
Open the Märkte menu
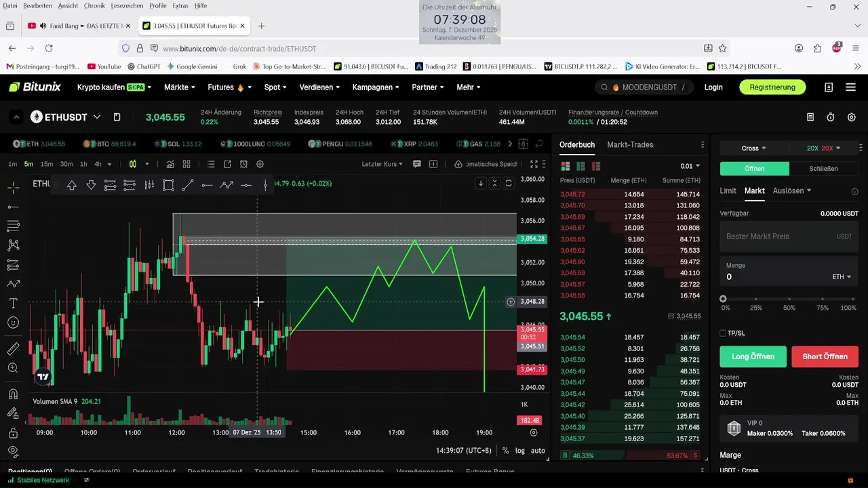(x=179, y=87)
